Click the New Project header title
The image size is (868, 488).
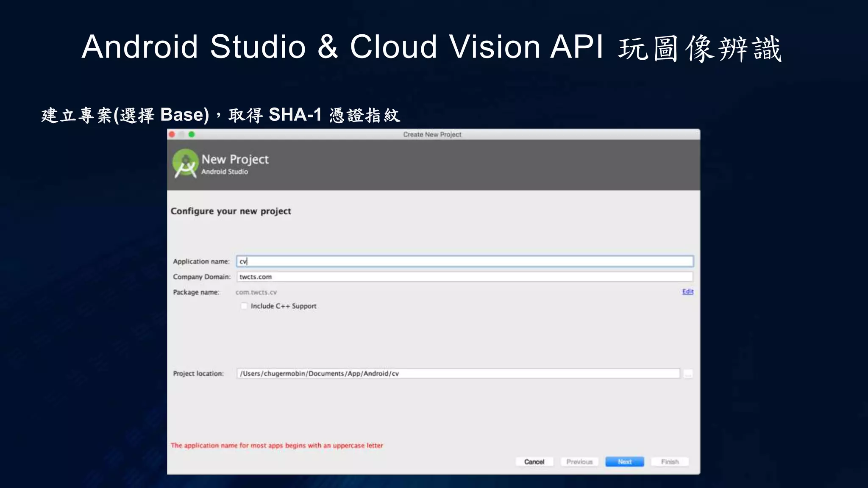click(235, 160)
